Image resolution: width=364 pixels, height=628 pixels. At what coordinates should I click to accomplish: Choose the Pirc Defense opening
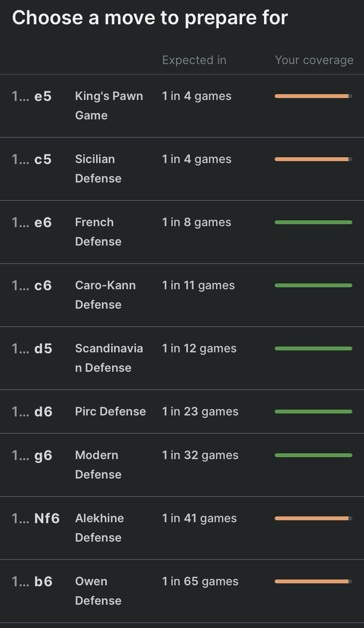point(110,412)
